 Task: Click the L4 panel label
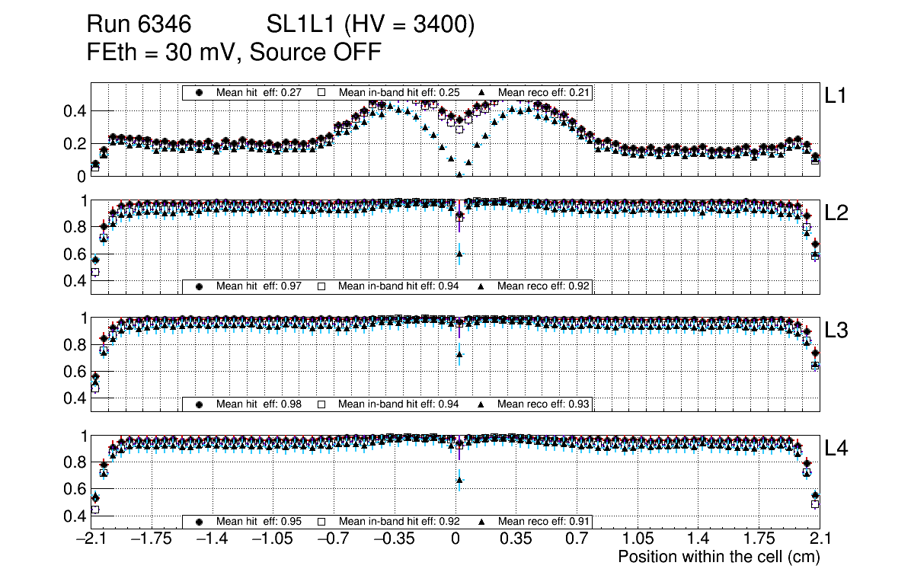point(836,449)
